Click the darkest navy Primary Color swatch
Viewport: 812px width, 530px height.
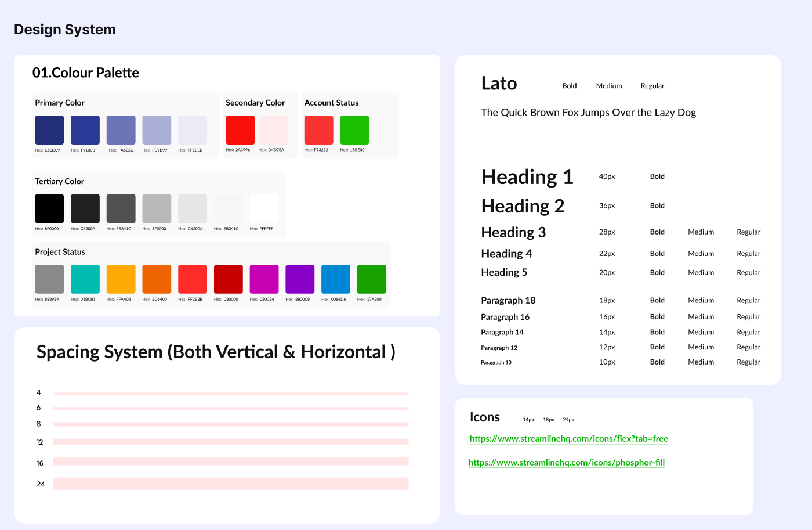click(x=49, y=130)
